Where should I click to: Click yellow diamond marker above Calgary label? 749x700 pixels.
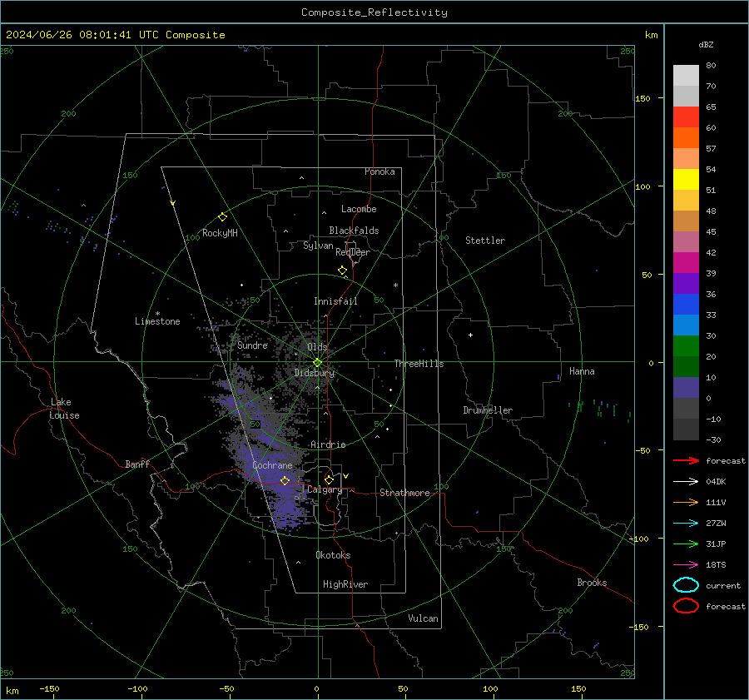329,479
